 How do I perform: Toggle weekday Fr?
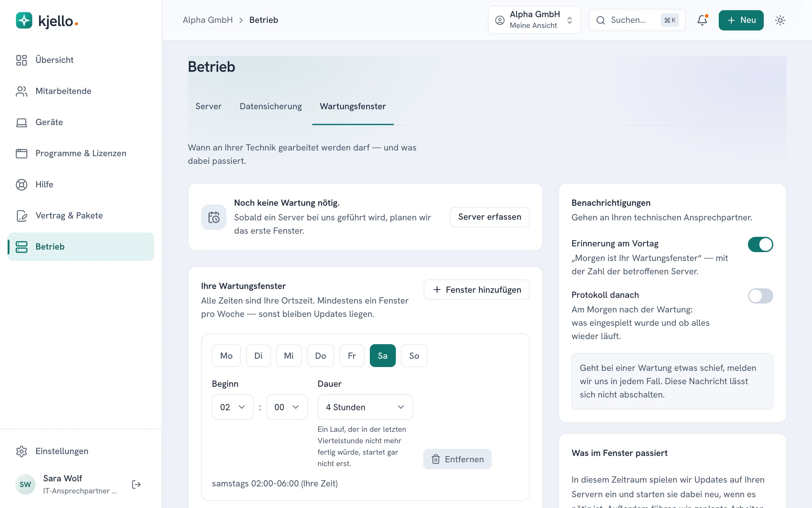click(x=352, y=356)
